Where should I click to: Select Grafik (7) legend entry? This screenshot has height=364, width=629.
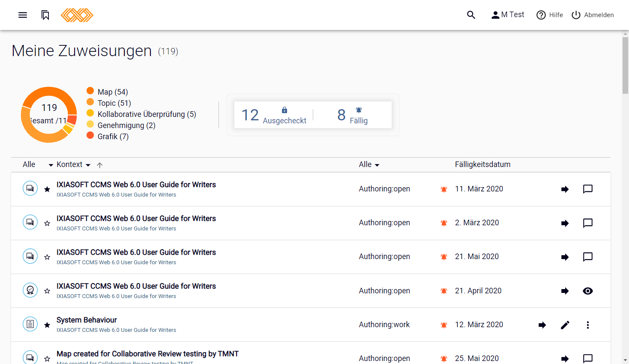pyautogui.click(x=108, y=136)
